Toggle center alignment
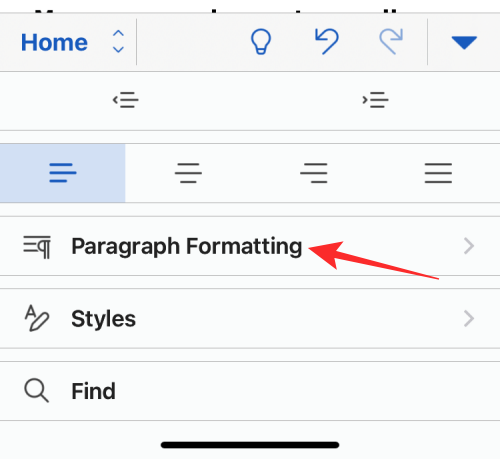 tap(188, 173)
